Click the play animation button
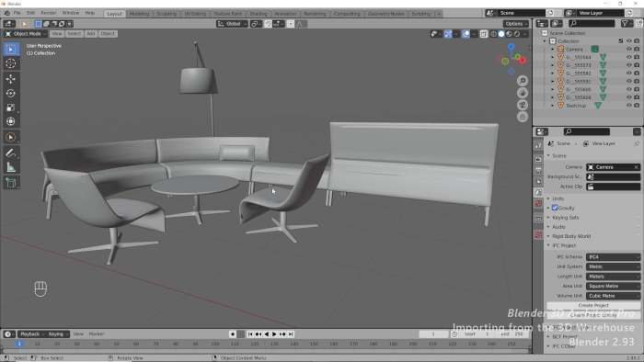 coord(274,334)
